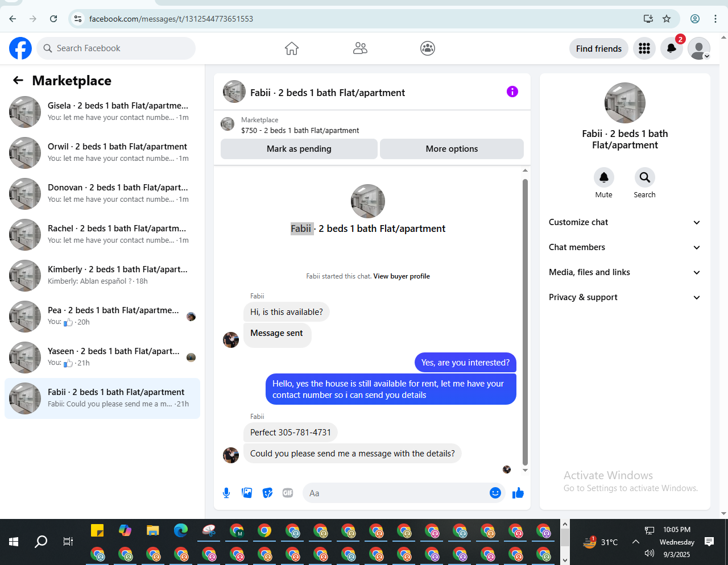Open Windows Start menu
728x565 pixels.
click(x=14, y=542)
